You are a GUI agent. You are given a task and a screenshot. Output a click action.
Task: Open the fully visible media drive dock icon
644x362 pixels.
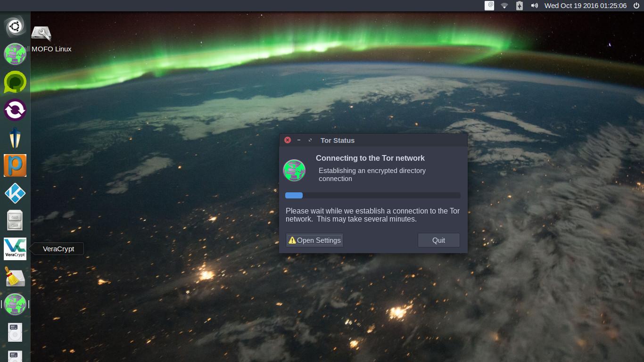point(15,332)
